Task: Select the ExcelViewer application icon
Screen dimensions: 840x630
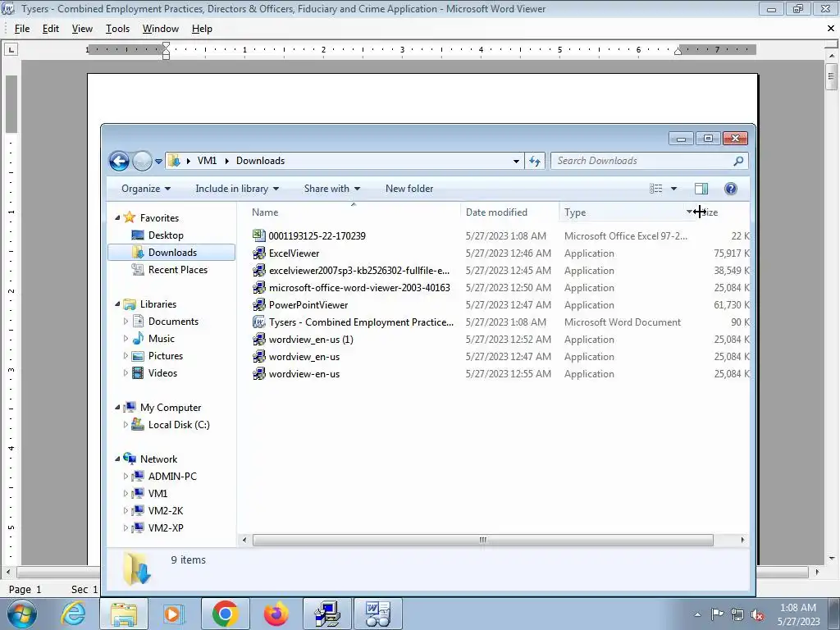Action: coord(258,253)
